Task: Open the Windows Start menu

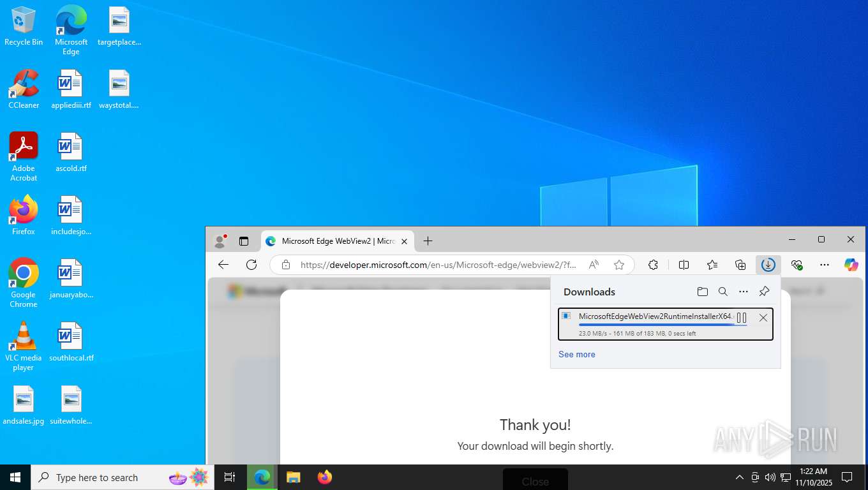Action: tap(15, 477)
